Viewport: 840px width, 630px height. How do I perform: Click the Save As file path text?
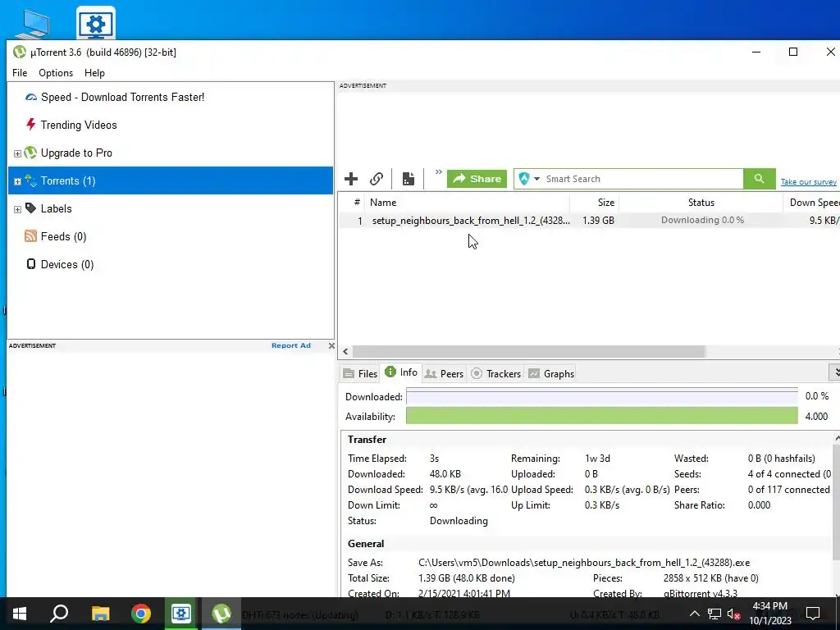pos(584,563)
